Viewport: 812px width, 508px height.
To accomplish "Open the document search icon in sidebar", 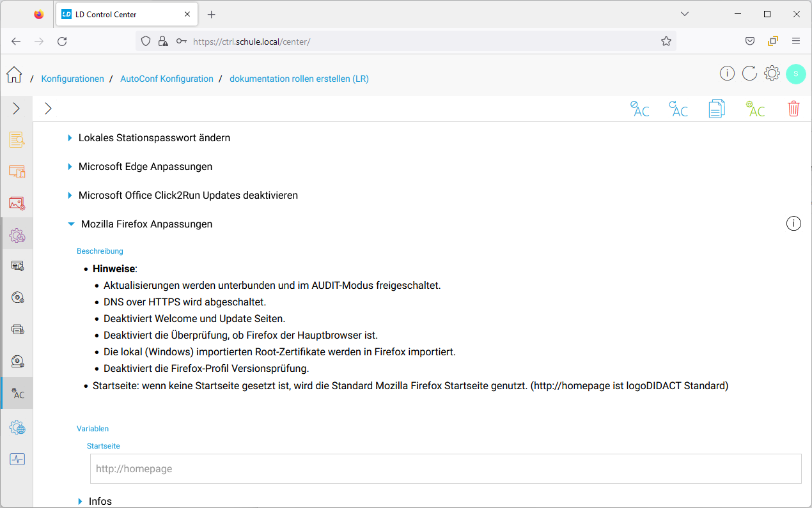I will 17,139.
